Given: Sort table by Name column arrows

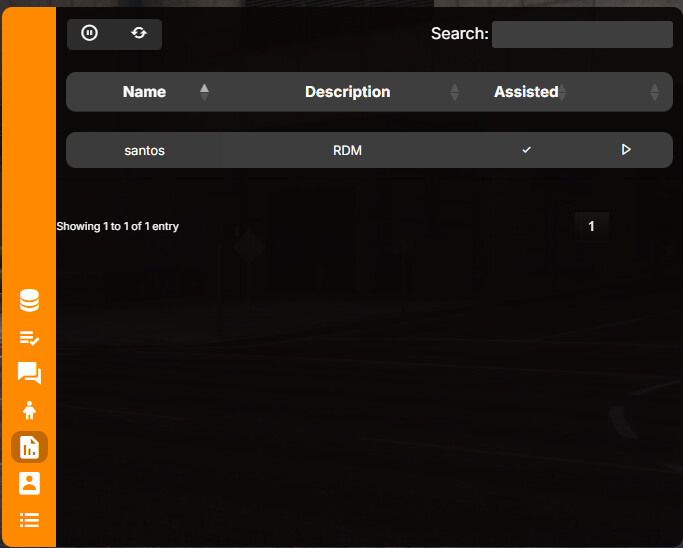Looking at the screenshot, I should tap(204, 92).
